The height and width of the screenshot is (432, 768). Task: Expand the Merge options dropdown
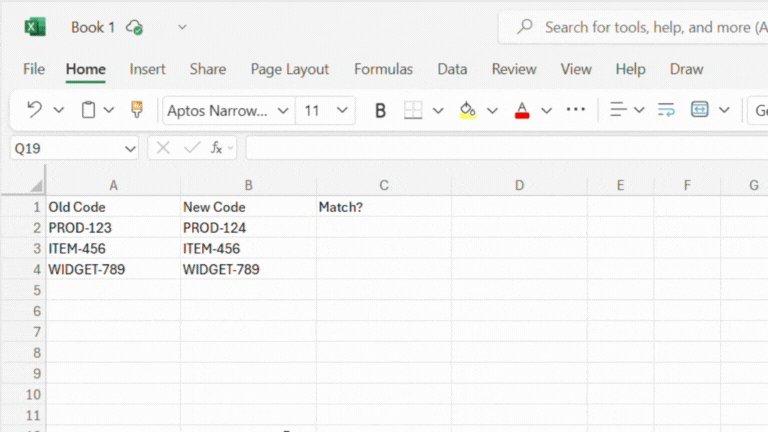(724, 110)
